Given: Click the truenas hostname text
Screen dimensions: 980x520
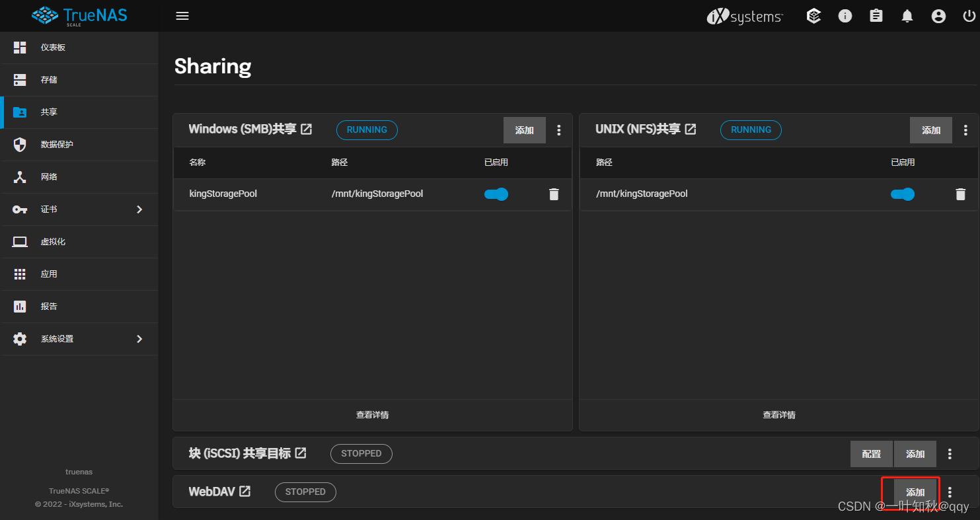Looking at the screenshot, I should [79, 472].
